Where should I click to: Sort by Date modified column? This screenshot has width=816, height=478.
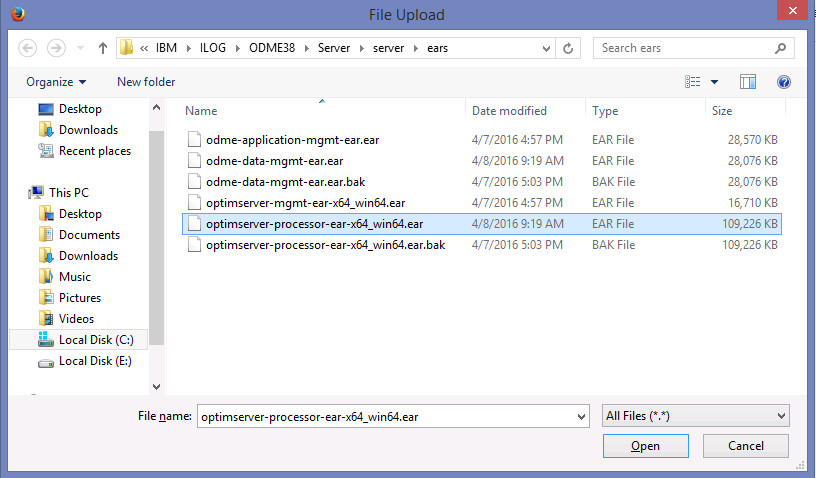point(509,111)
